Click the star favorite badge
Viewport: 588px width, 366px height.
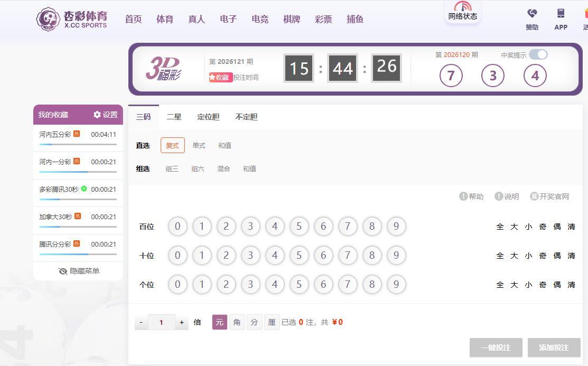(x=220, y=77)
